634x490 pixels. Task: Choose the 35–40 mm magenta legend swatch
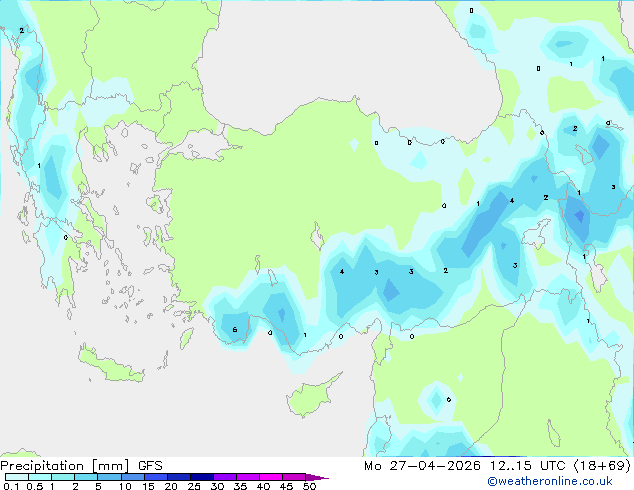247,477
